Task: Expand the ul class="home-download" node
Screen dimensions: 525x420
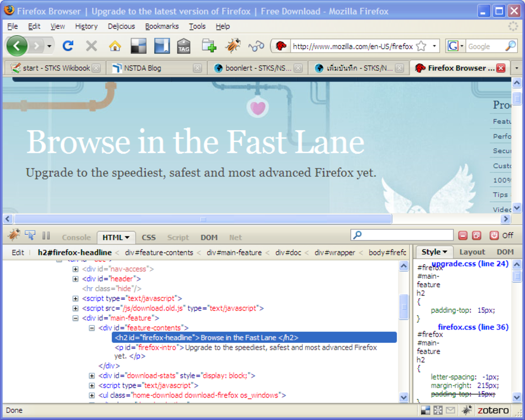Action: [92, 395]
